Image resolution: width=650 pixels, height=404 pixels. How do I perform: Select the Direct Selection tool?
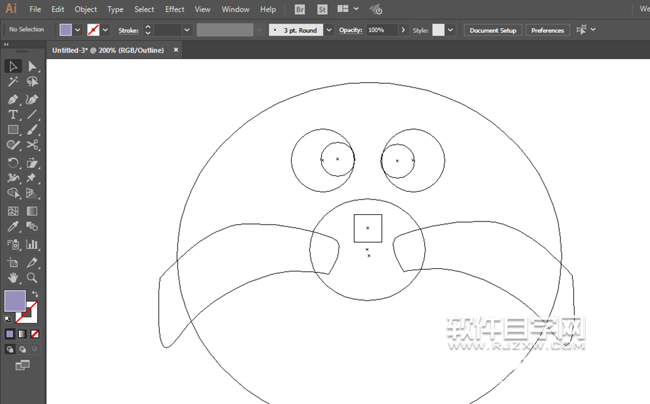pos(32,66)
